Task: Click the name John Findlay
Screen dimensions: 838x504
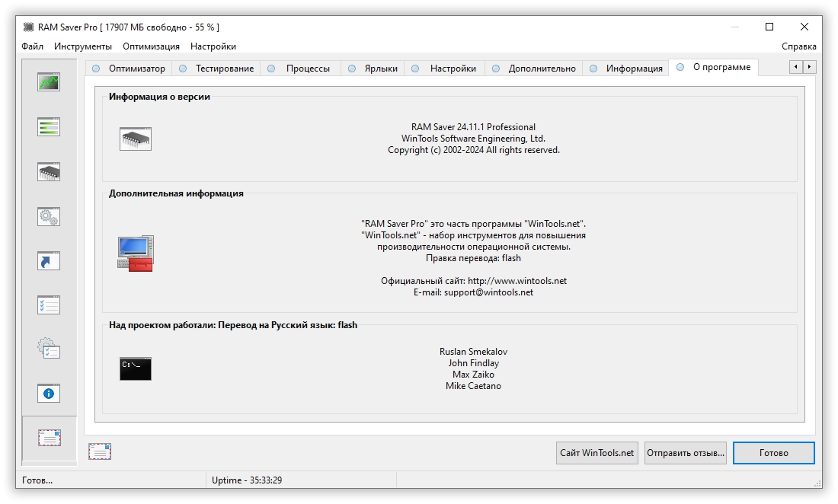Action: coord(474,363)
